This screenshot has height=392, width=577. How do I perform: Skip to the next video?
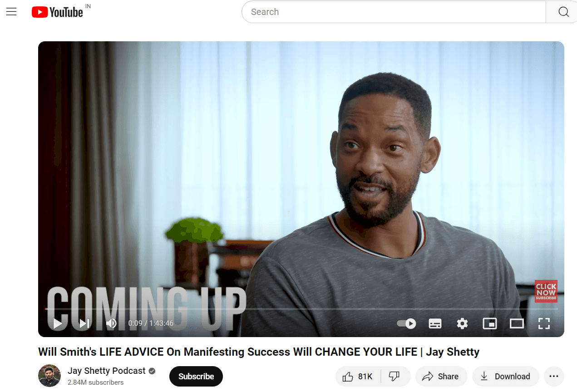[x=84, y=323]
